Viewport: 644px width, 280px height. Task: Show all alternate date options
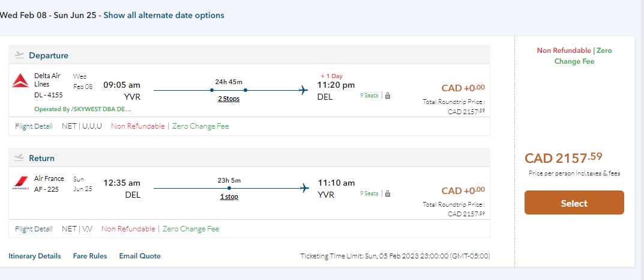(x=164, y=15)
